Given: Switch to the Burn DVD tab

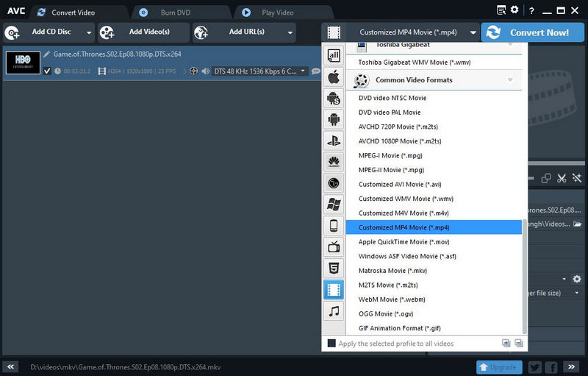Looking at the screenshot, I should [176, 13].
